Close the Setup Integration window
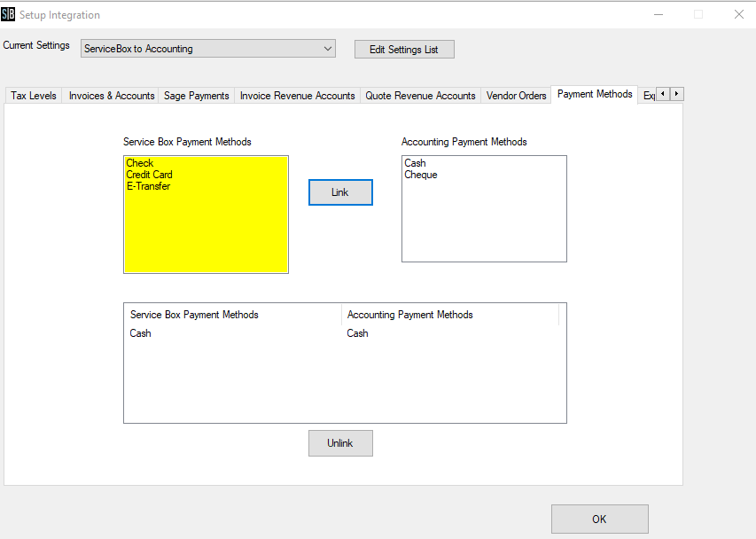This screenshot has height=539, width=756. 739,14
